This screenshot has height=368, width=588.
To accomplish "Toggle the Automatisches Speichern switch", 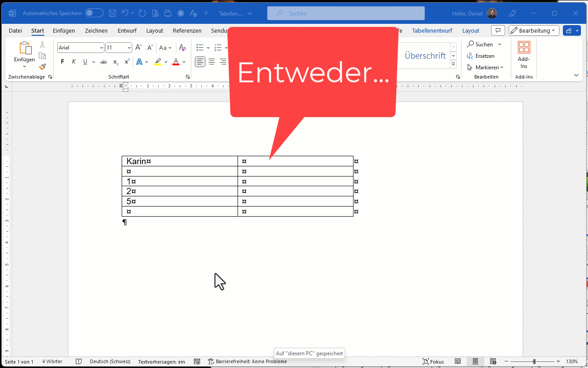I will click(x=94, y=13).
